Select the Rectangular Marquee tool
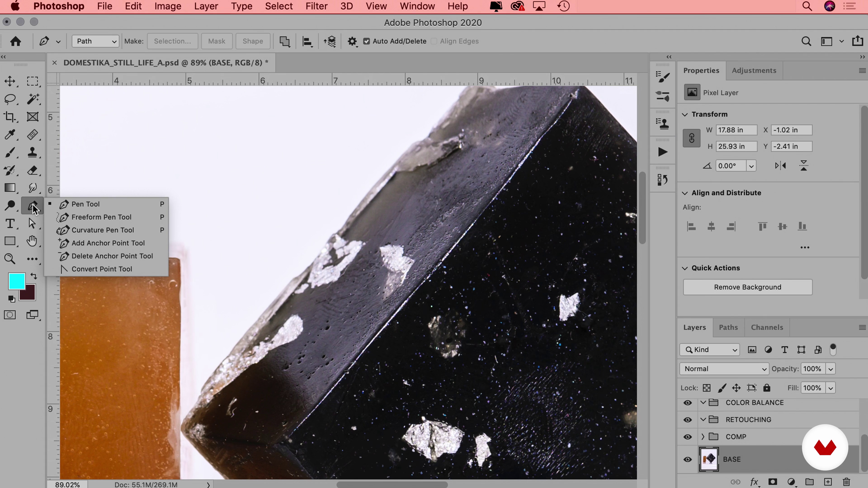 [x=32, y=81]
